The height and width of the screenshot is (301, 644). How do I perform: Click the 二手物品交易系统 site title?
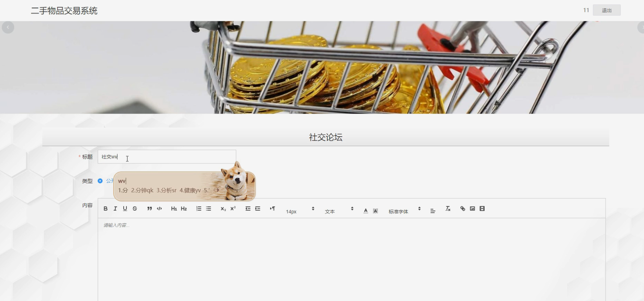[64, 11]
